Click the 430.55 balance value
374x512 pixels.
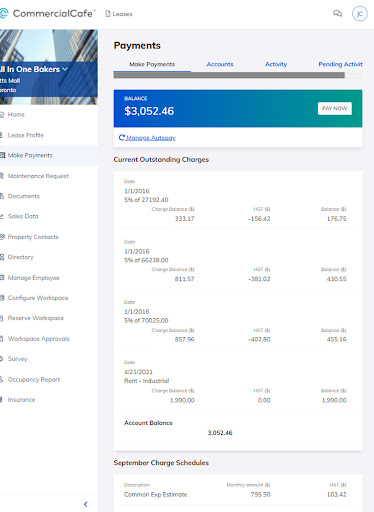pos(336,279)
